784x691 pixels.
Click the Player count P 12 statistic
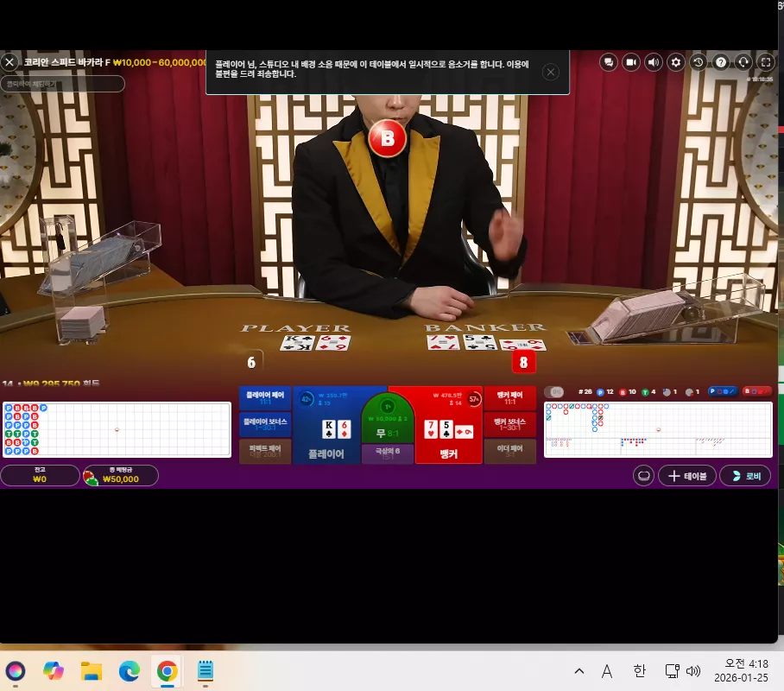click(x=605, y=392)
